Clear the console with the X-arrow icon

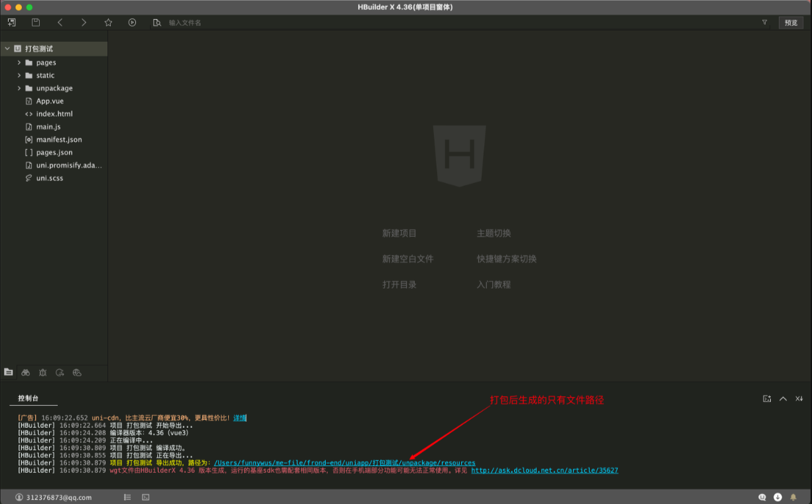pyautogui.click(x=799, y=399)
